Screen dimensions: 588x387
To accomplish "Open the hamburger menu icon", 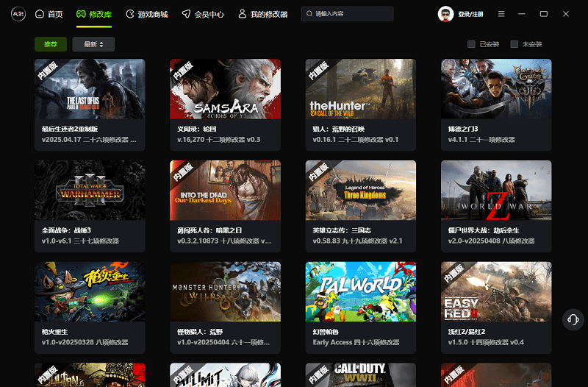I will tap(501, 14).
